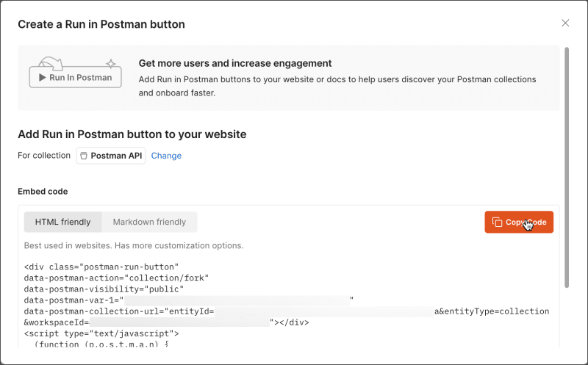Click the collection icon beside Postman API

pos(84,156)
